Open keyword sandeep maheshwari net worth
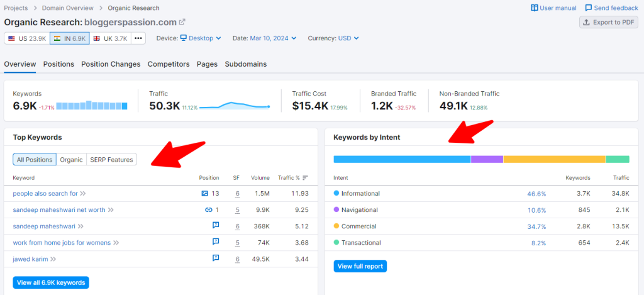644x295 pixels. click(x=59, y=210)
